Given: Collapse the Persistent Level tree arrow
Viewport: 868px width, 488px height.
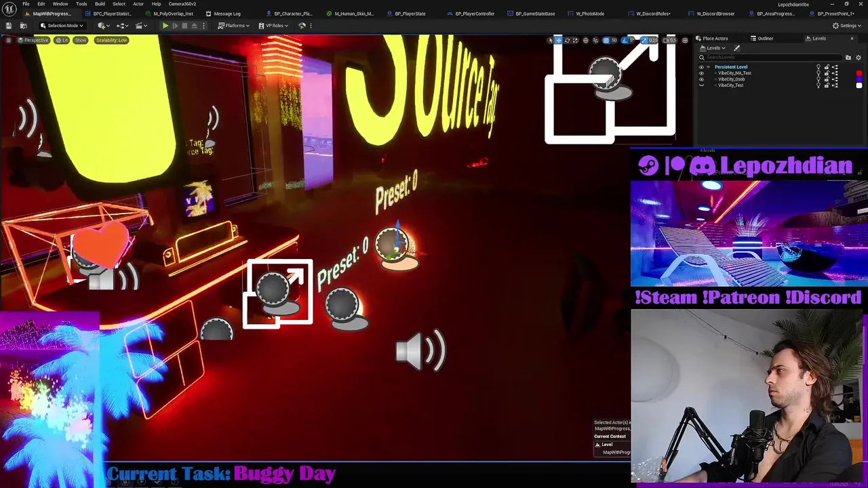Looking at the screenshot, I should pyautogui.click(x=709, y=67).
